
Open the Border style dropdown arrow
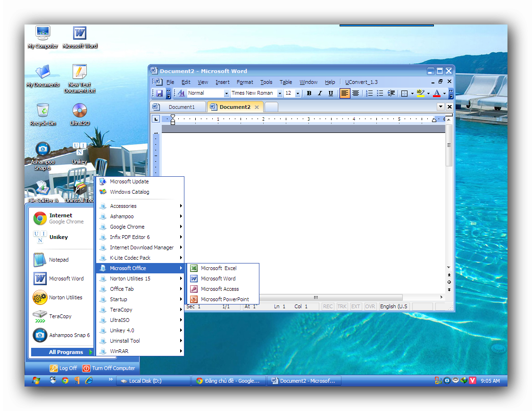(x=412, y=93)
